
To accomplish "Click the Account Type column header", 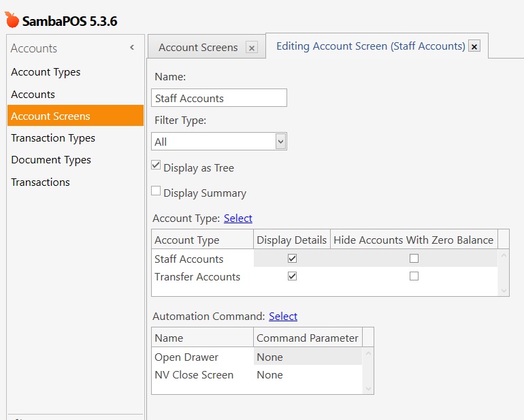I will 203,240.
